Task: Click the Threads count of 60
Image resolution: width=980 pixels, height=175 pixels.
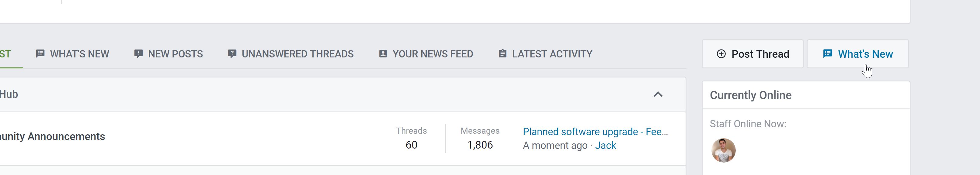Action: click(411, 145)
